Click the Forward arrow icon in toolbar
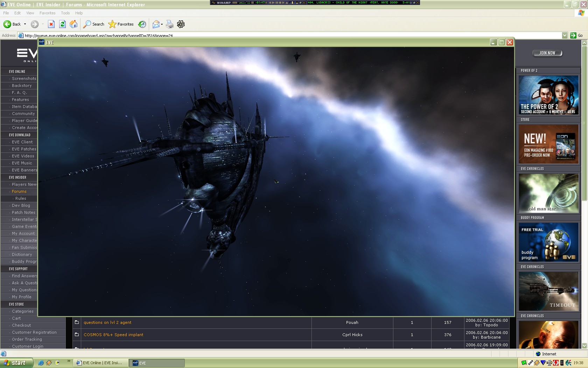Screen dimensions: 588x368 tap(34, 24)
